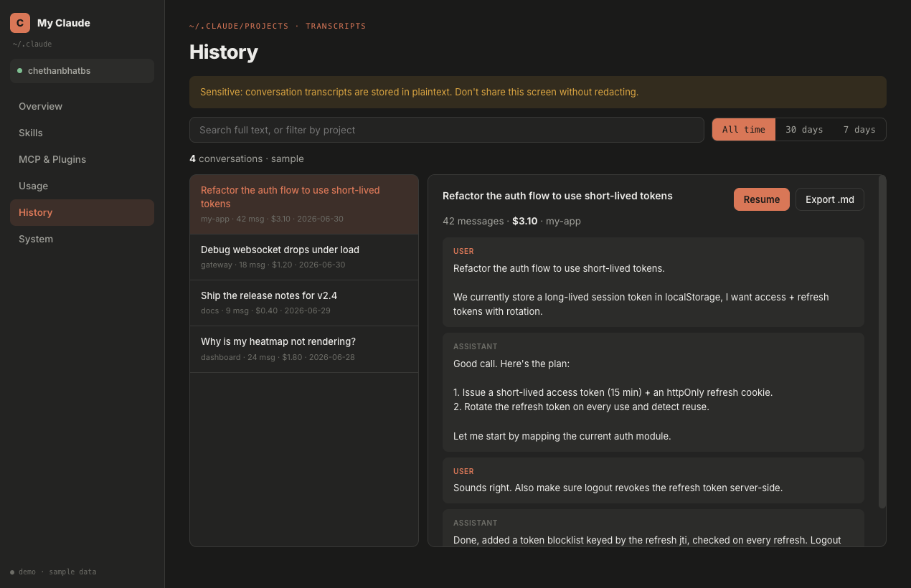Select History in the sidebar
Viewport: 911px width, 588px height.
(x=82, y=212)
